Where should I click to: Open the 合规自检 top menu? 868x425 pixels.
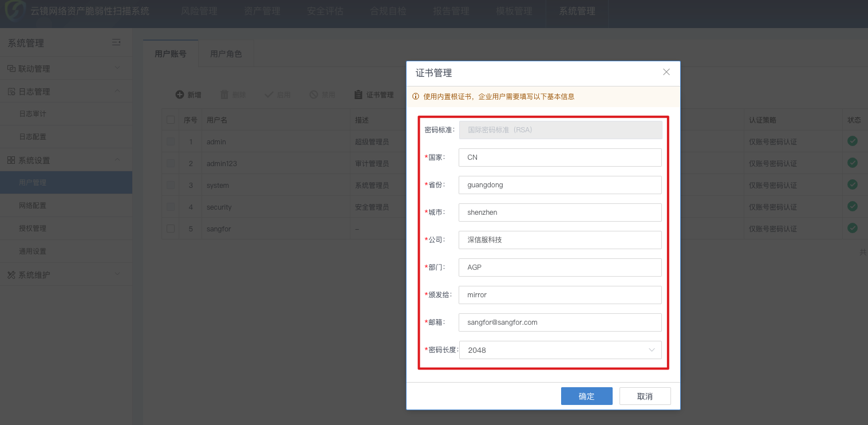coord(388,11)
